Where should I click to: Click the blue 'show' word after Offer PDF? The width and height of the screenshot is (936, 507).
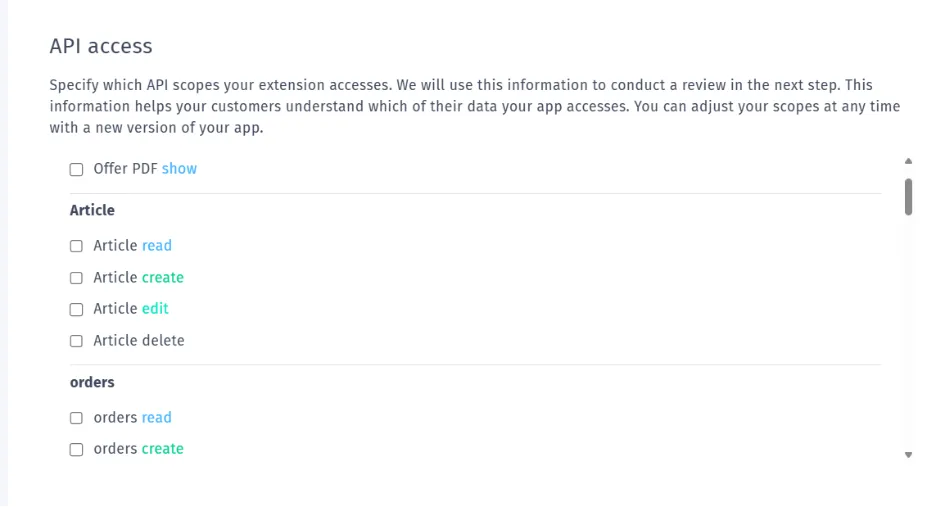pyautogui.click(x=179, y=169)
